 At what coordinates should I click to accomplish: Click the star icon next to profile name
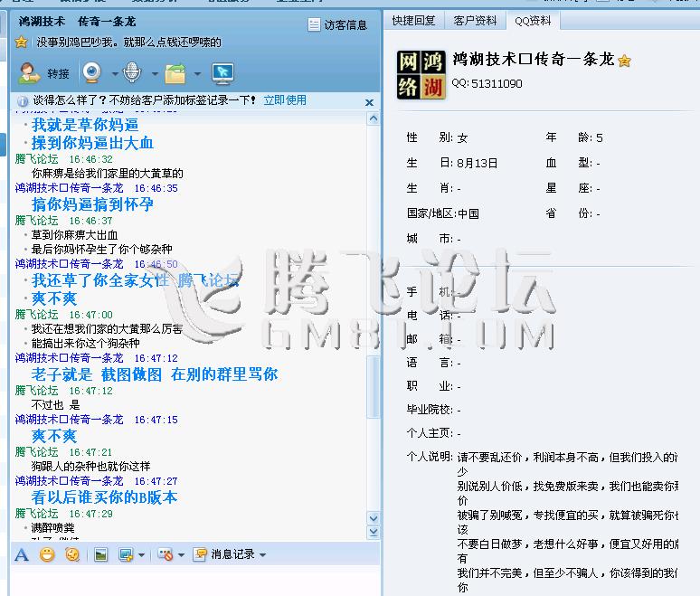coord(625,61)
